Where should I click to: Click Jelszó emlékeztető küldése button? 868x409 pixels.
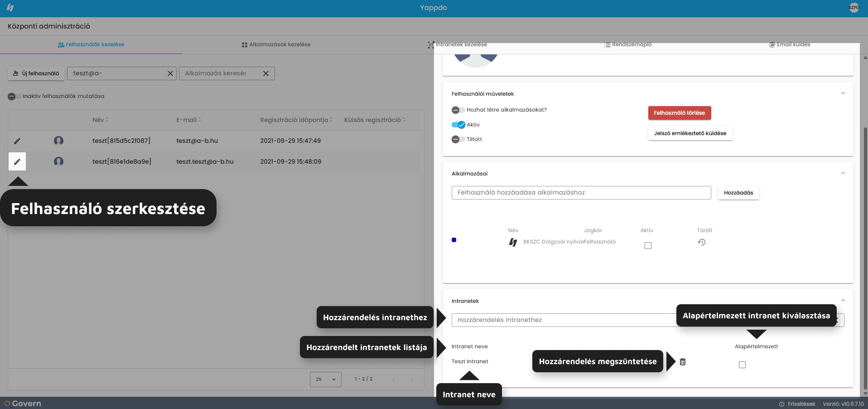click(x=690, y=133)
